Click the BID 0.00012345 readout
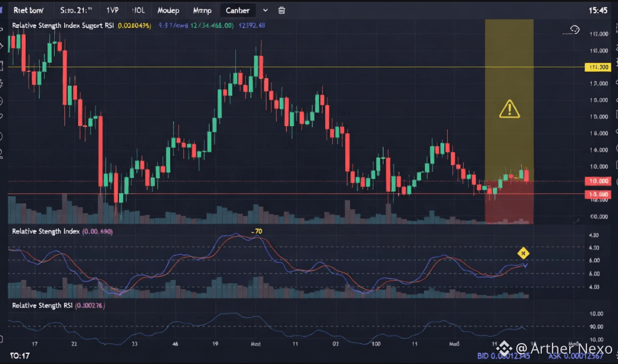The image size is (618, 364). (x=503, y=356)
